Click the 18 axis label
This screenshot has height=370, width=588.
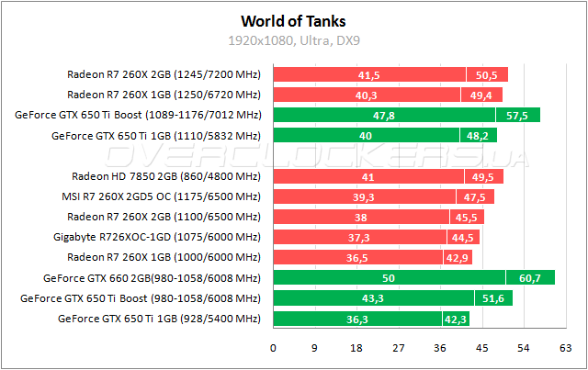click(356, 348)
